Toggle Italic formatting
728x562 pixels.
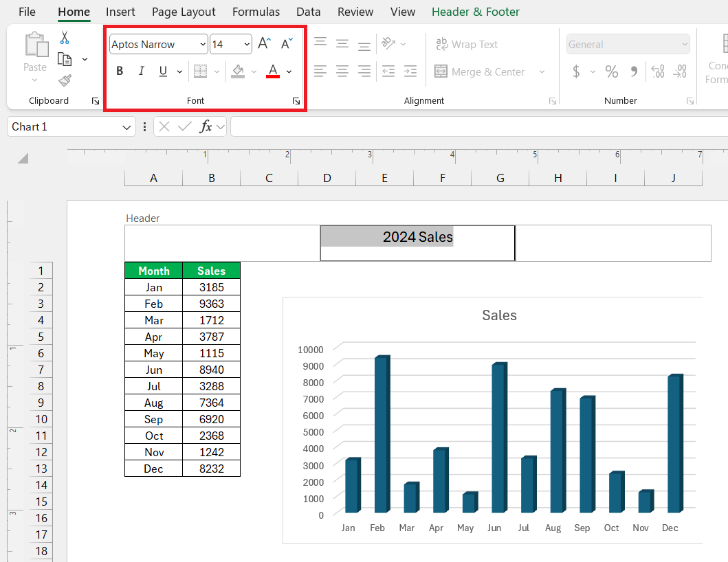pos(141,71)
